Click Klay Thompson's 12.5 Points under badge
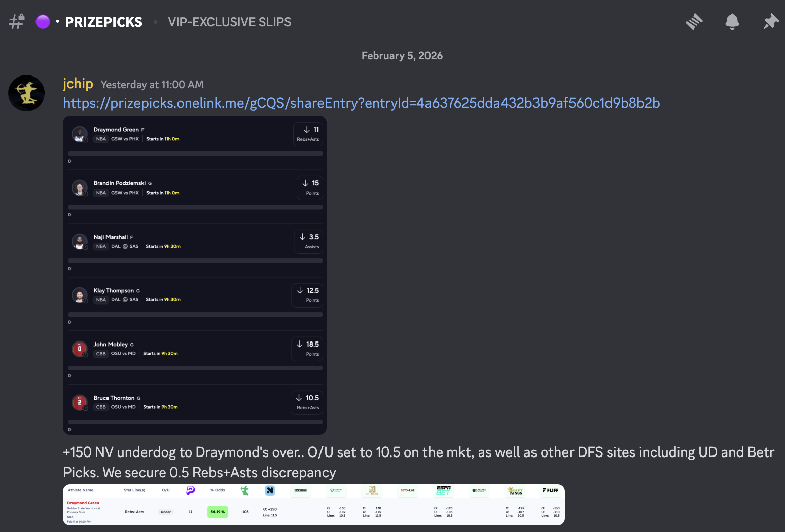 [307, 295]
